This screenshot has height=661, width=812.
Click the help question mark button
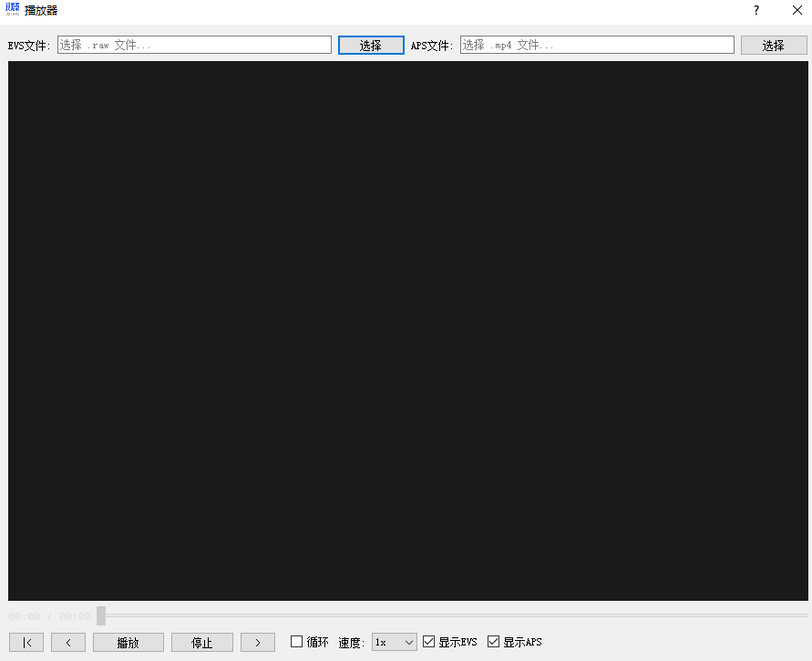(756, 10)
